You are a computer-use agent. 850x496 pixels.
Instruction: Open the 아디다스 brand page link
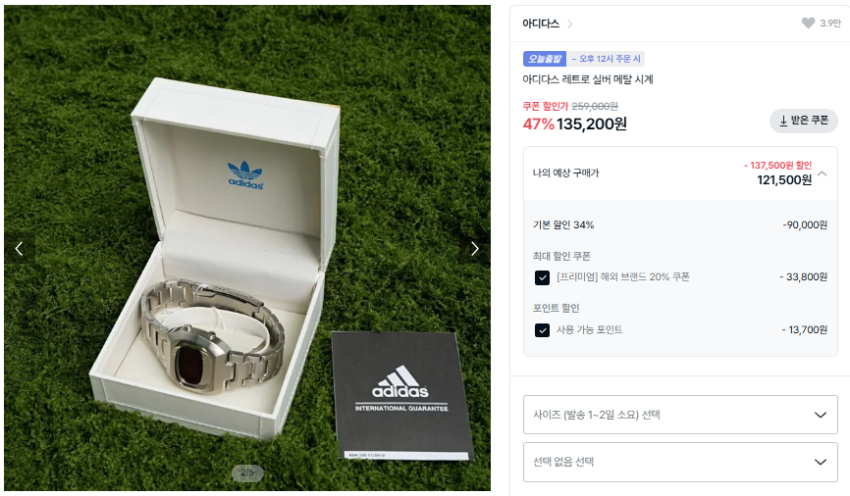pyautogui.click(x=541, y=24)
